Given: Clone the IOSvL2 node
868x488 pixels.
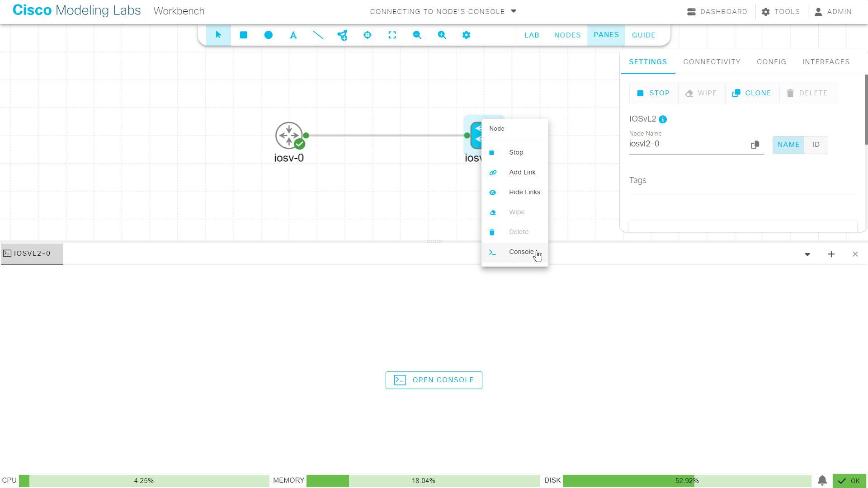Looking at the screenshot, I should click(752, 93).
